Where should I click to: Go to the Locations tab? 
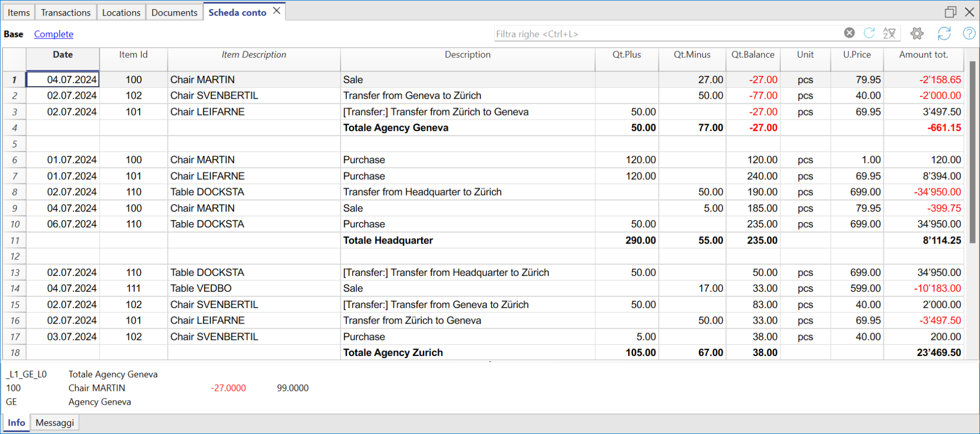pos(121,13)
